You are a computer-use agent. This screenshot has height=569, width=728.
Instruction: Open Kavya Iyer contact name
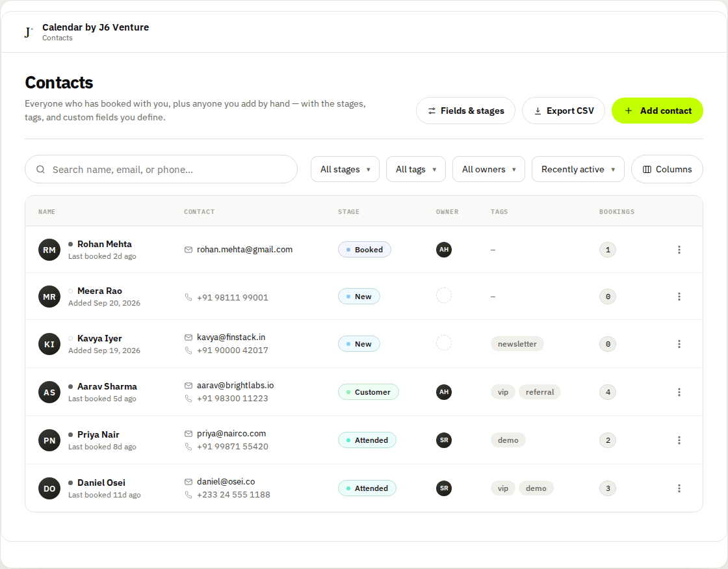coord(100,338)
